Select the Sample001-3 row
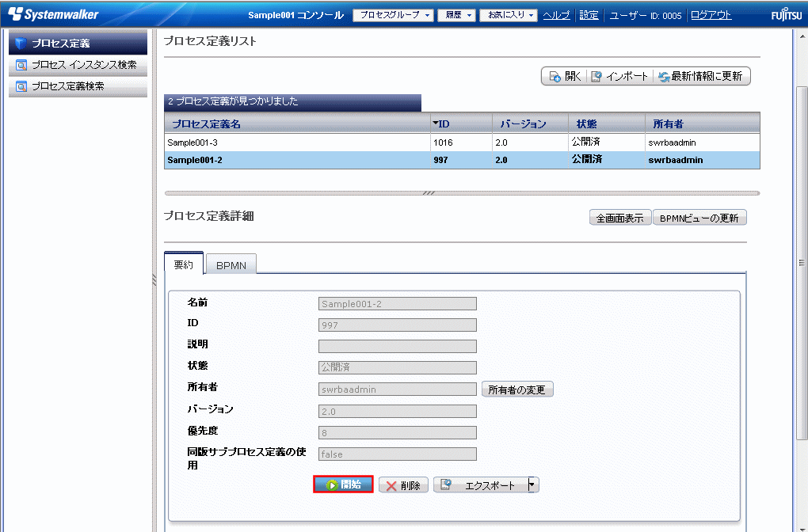808x532 pixels. point(462,142)
